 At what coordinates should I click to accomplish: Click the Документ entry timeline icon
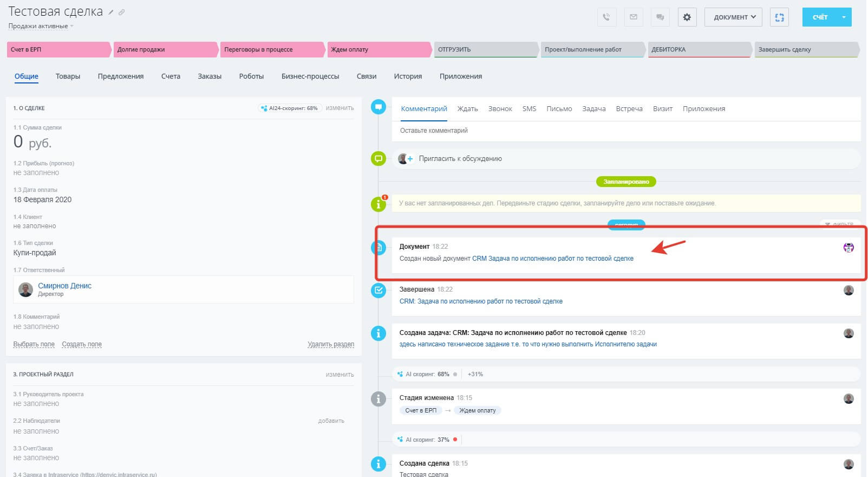[378, 248]
